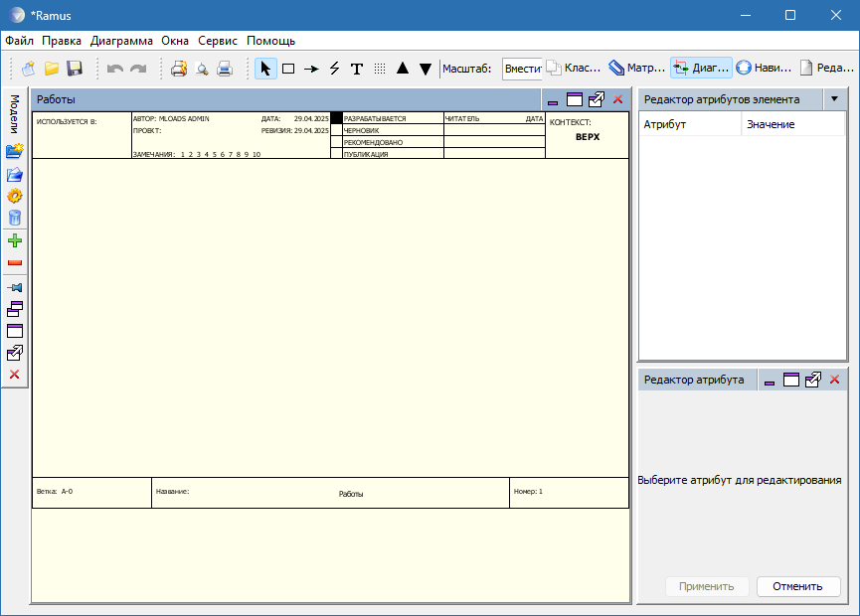
Task: Open print preview magnifier icon
Action: [202, 69]
